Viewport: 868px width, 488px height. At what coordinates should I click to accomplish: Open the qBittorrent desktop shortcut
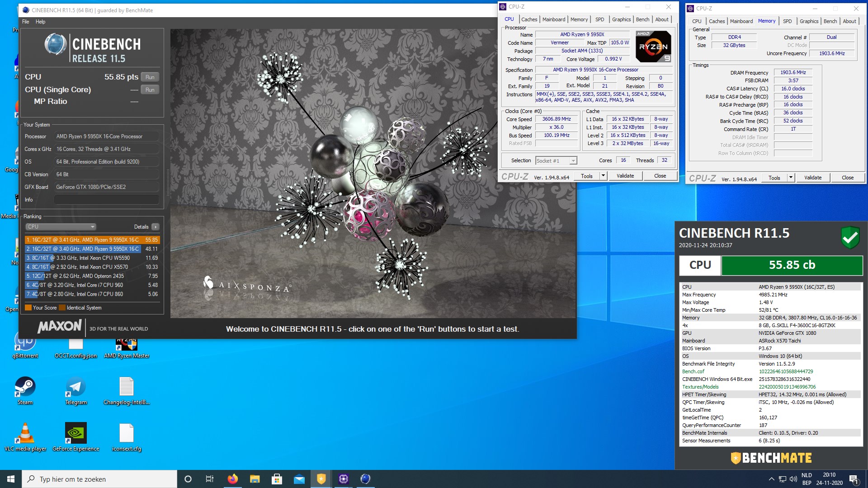[x=25, y=346]
